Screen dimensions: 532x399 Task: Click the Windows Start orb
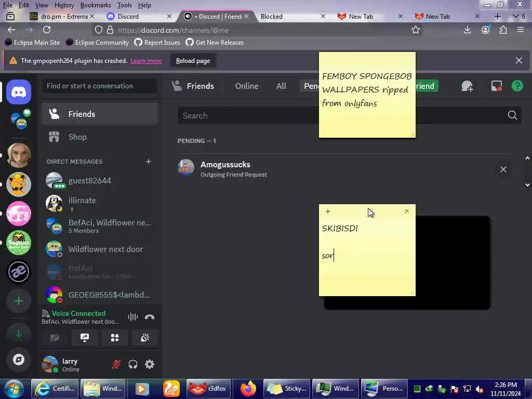tap(14, 389)
